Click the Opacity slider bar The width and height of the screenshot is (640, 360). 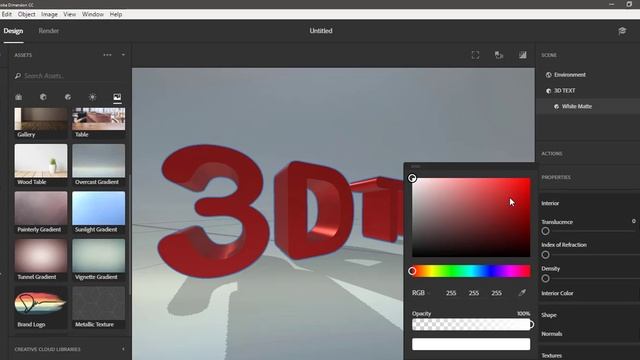click(471, 324)
